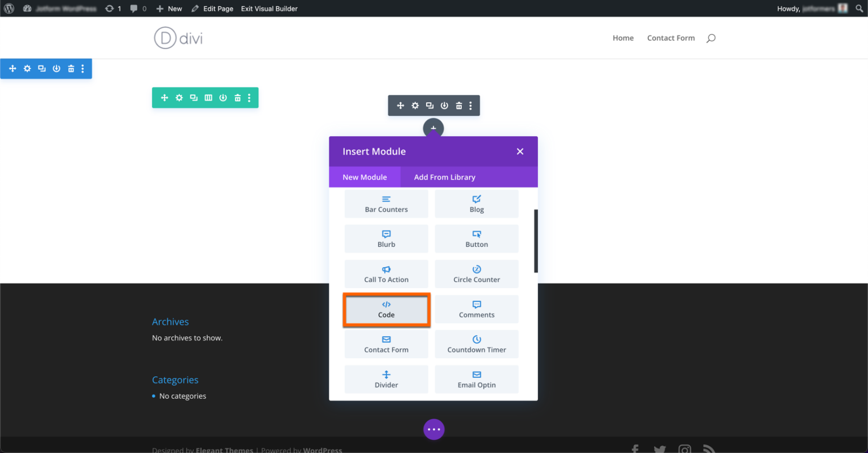868x453 pixels.
Task: Change column layout via the grid icon
Action: (x=209, y=97)
